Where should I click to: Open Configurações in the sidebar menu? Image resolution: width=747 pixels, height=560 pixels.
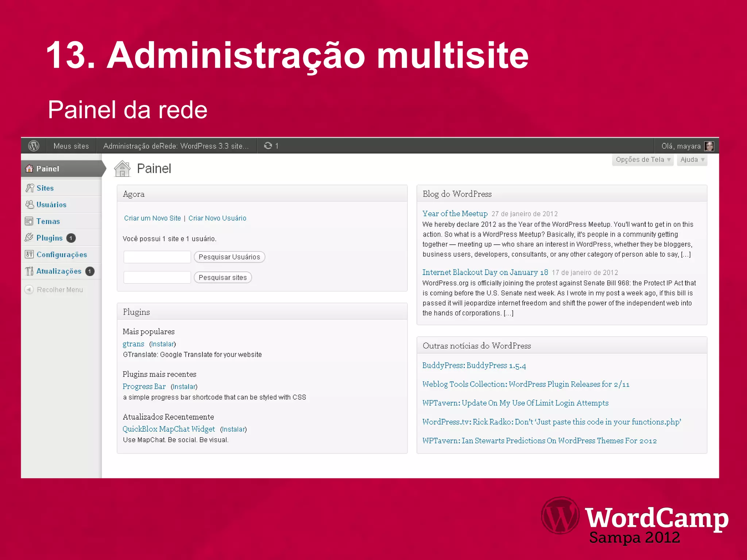(61, 254)
